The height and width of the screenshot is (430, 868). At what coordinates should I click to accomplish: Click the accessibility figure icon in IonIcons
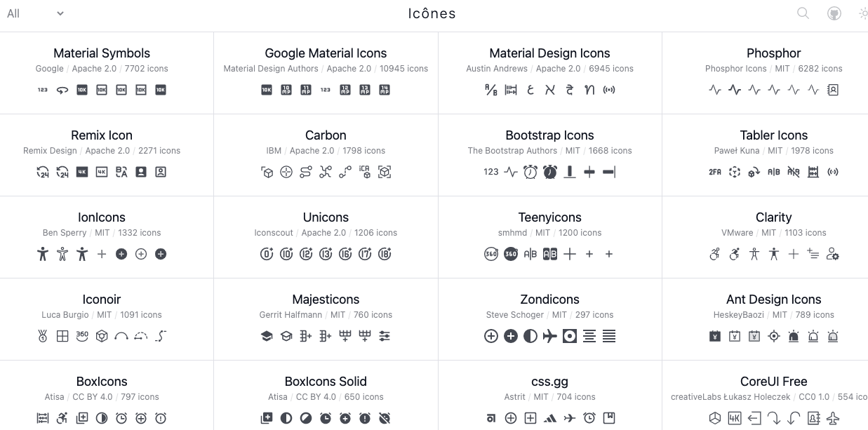pyautogui.click(x=43, y=254)
